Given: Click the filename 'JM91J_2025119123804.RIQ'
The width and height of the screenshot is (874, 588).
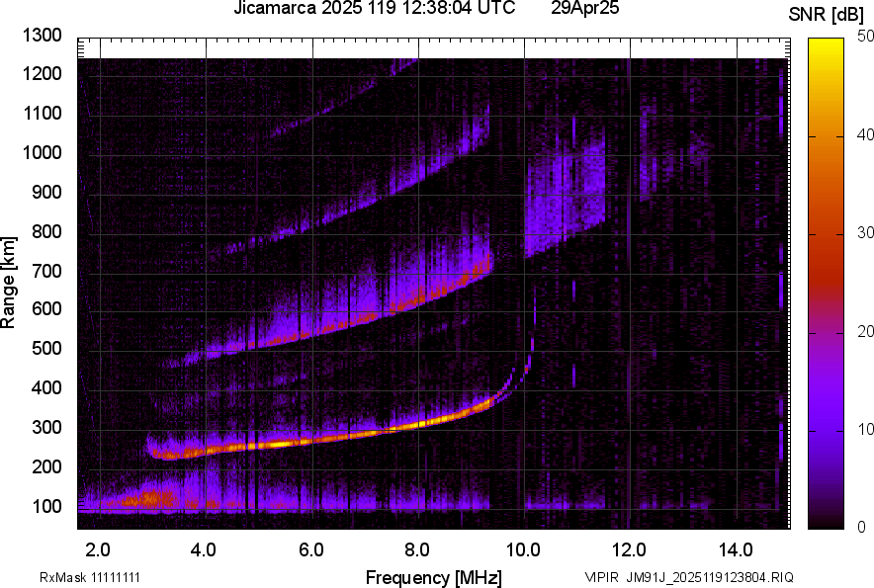Looking at the screenshot, I should [710, 577].
